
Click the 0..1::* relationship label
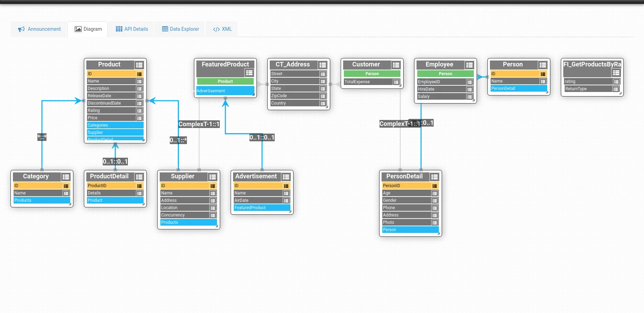click(178, 140)
